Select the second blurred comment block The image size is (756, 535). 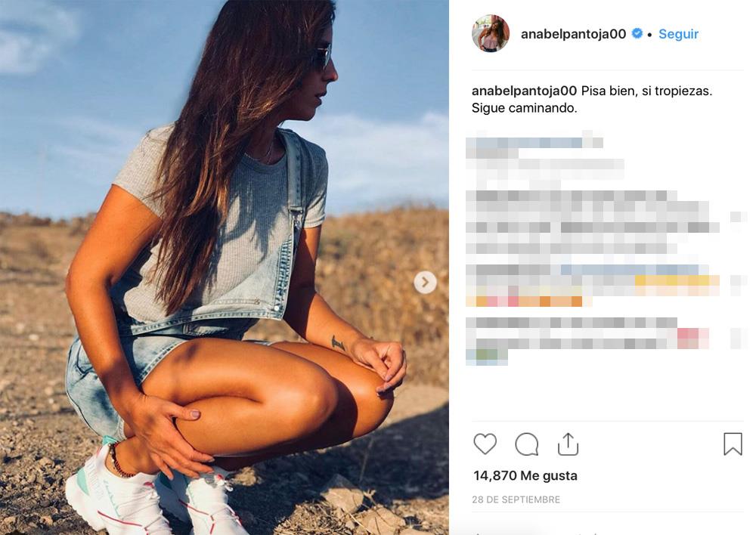click(x=593, y=221)
